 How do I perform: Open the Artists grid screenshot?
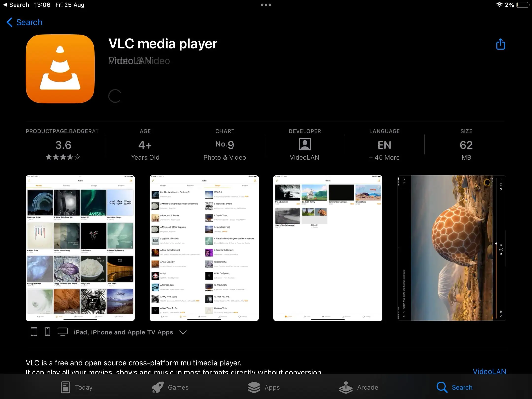click(x=80, y=248)
